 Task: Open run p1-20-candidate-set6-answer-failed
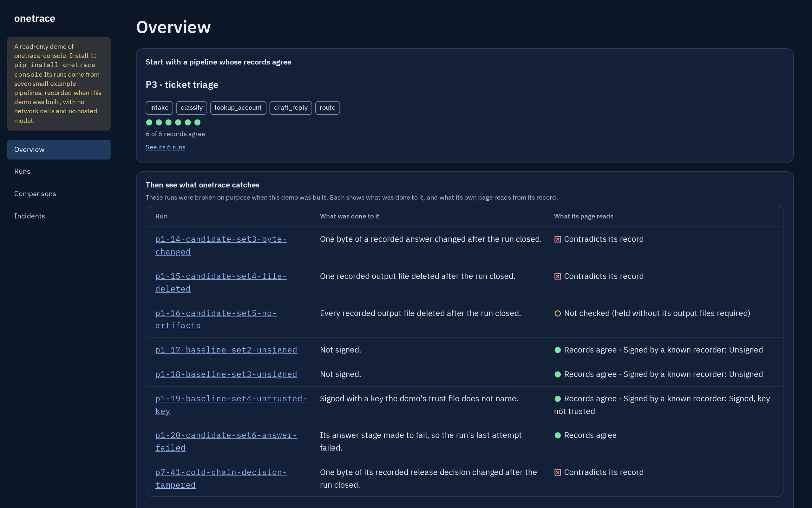(x=226, y=441)
